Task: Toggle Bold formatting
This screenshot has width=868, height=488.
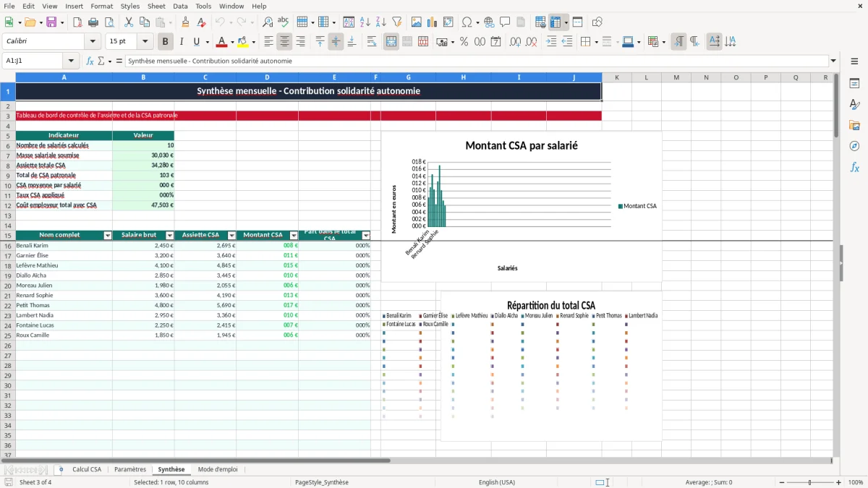Action: coord(166,42)
